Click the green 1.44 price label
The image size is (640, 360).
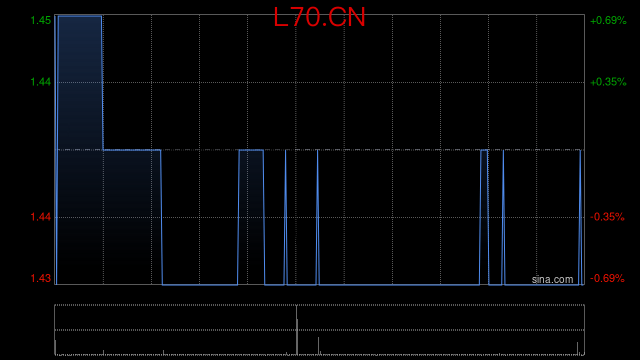click(x=41, y=82)
